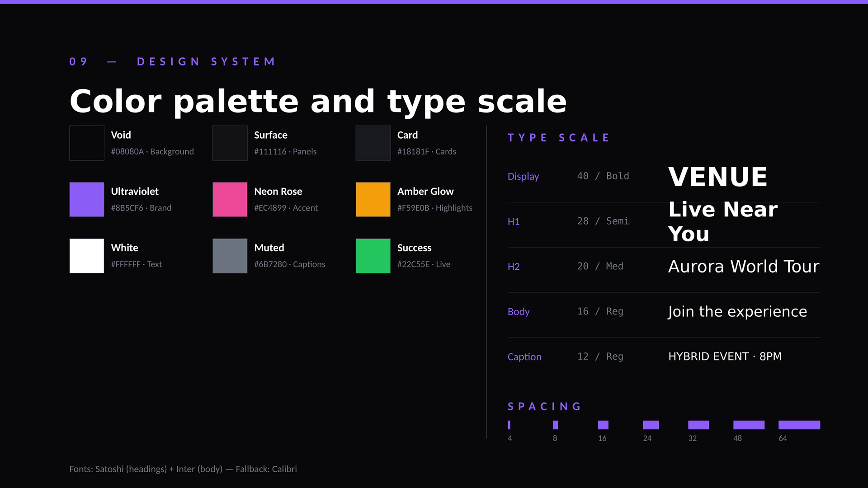The width and height of the screenshot is (868, 488).
Task: Click the slide title Color palette heading
Action: (318, 101)
